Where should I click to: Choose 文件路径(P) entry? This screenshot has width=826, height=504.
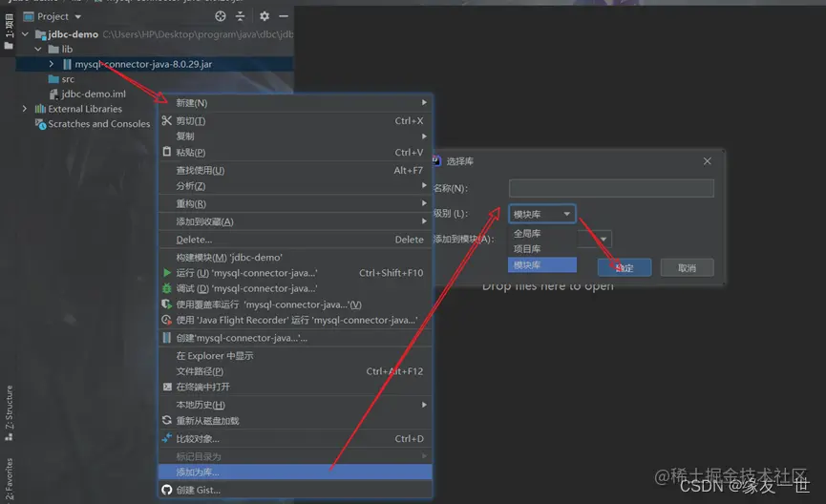click(x=295, y=371)
